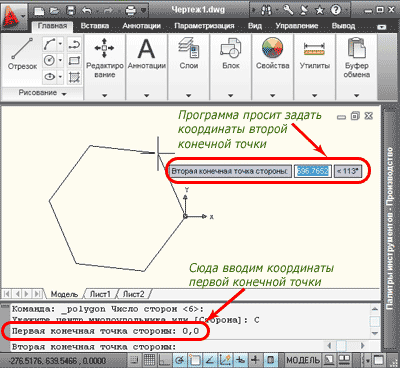Switch to the Лист1 layout tab
This screenshot has height=368, width=400.
[100, 294]
